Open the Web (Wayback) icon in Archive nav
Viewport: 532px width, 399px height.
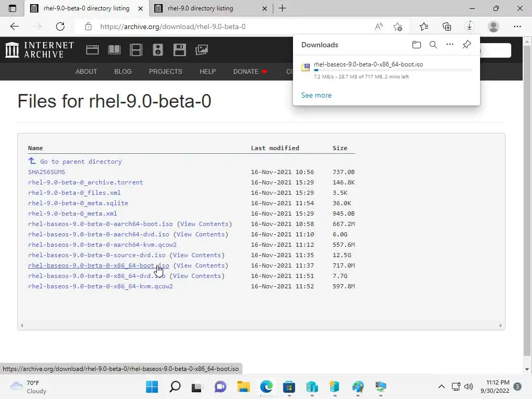(92, 50)
